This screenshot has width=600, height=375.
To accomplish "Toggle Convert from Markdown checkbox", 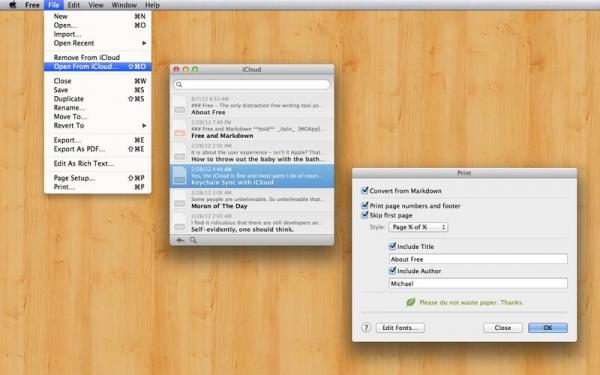I will [x=365, y=190].
